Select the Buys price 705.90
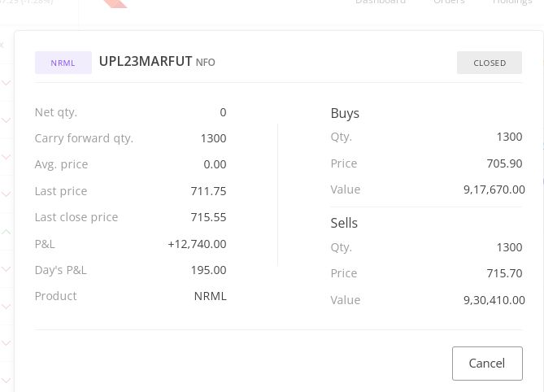 [504, 163]
